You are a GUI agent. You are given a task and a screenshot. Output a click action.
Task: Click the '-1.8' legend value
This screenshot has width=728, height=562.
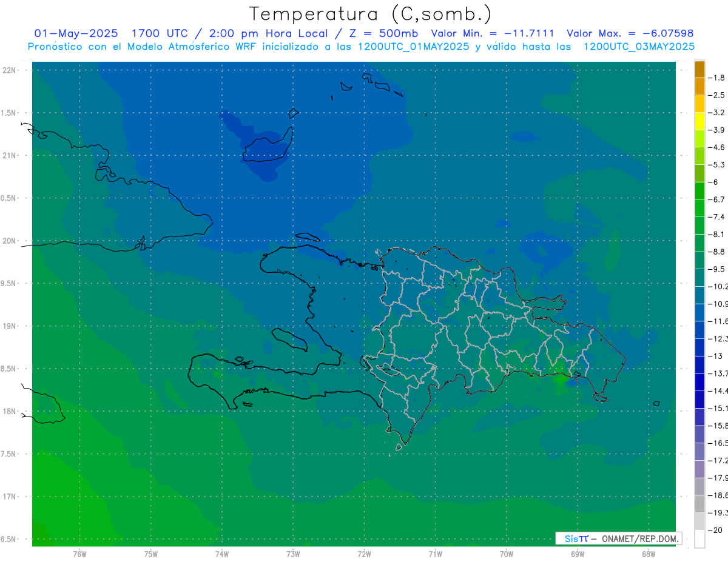[x=716, y=78]
